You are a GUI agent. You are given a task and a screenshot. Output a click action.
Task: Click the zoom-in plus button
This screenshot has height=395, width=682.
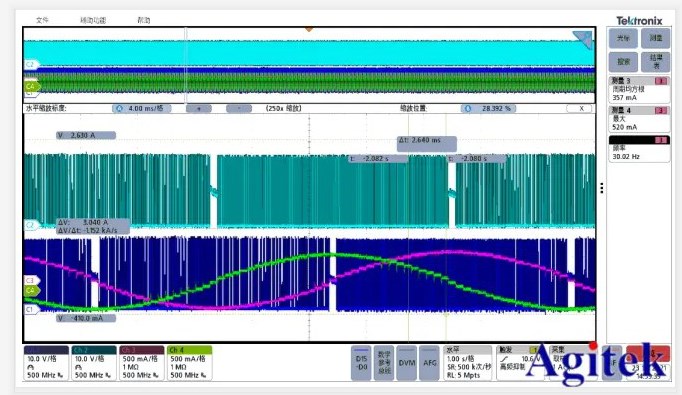pyautogui.click(x=199, y=108)
